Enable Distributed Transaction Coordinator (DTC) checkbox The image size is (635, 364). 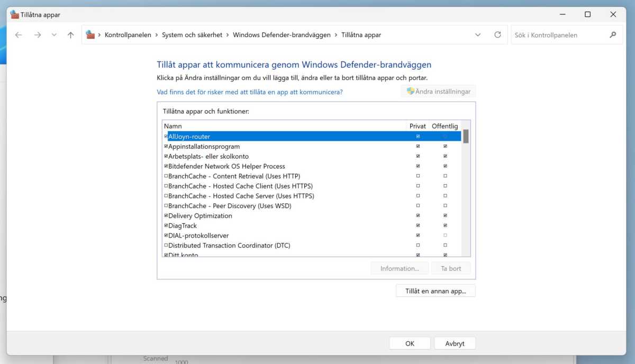click(x=166, y=245)
